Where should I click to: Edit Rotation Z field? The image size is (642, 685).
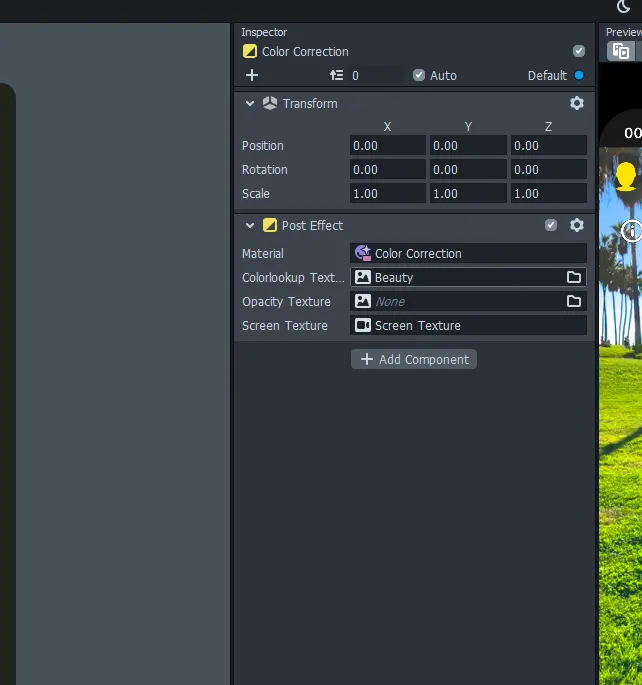(549, 170)
